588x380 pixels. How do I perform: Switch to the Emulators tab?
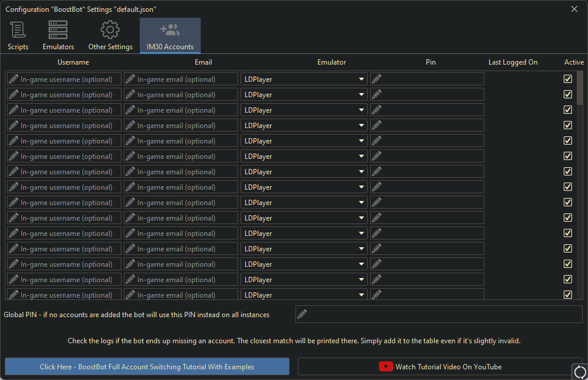coord(58,36)
